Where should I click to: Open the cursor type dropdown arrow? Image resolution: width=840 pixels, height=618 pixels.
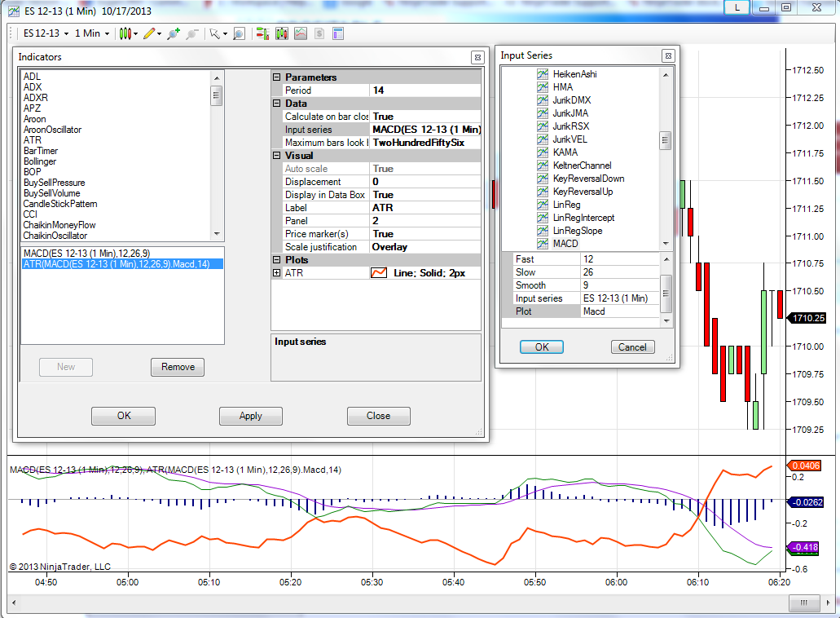point(225,33)
